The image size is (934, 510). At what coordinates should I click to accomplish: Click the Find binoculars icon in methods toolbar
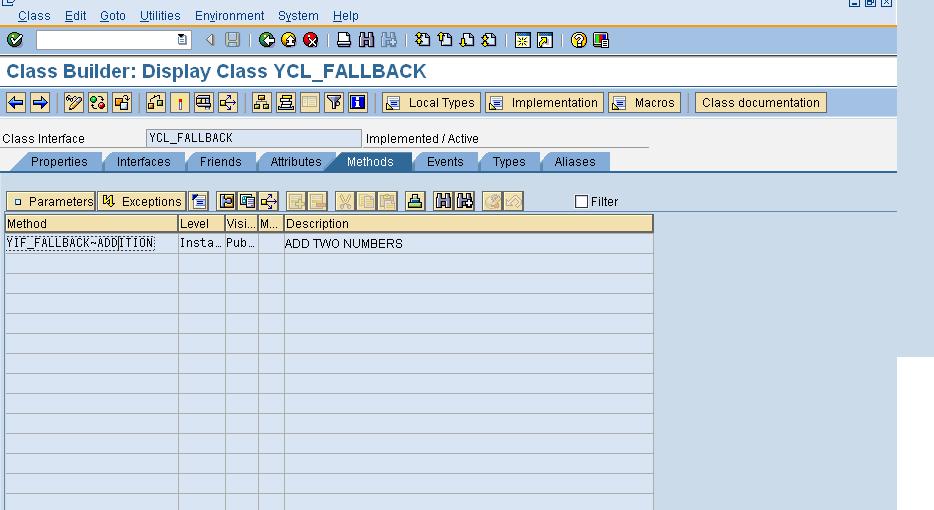[443, 201]
